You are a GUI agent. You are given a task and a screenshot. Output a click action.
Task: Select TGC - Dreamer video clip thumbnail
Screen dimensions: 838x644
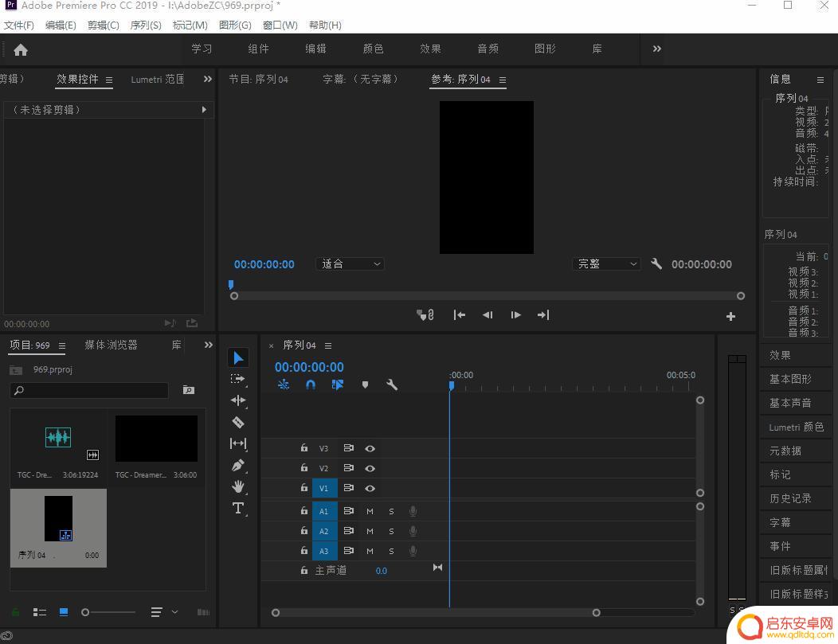click(157, 439)
